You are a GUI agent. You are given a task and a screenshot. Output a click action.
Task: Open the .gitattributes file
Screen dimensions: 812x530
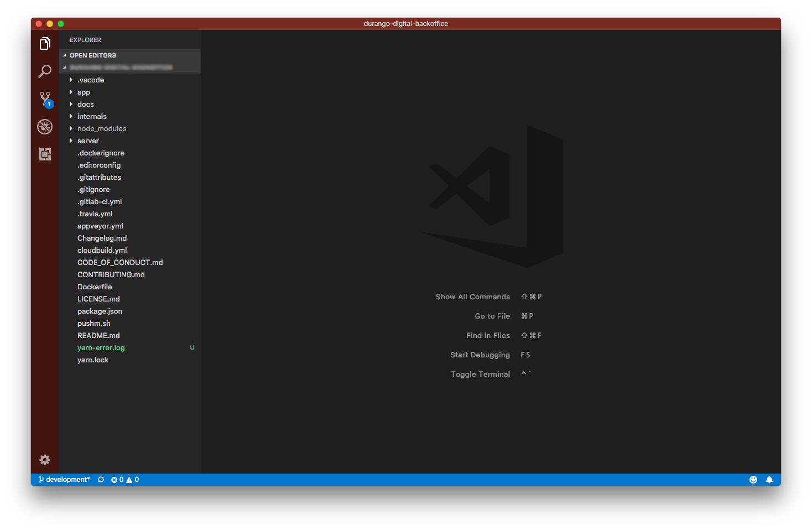click(x=130, y=178)
